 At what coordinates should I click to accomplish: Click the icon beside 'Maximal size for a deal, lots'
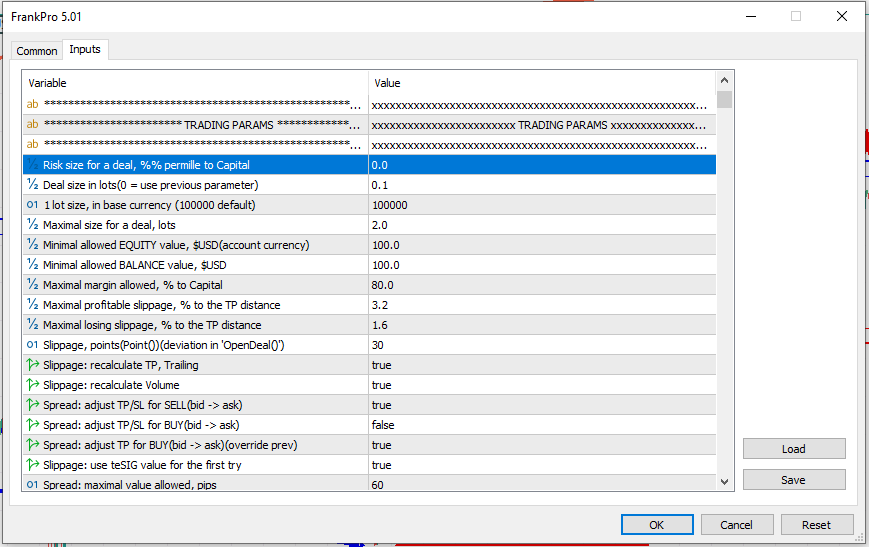[x=33, y=225]
